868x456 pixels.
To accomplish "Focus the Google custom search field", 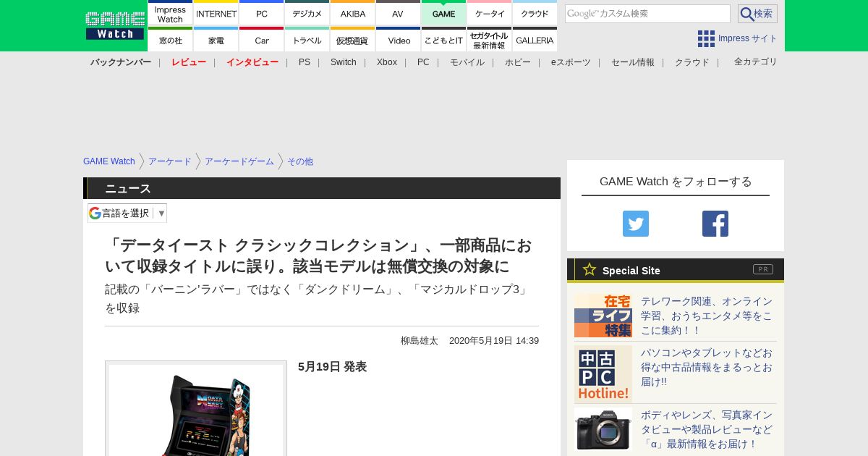I will click(x=647, y=14).
